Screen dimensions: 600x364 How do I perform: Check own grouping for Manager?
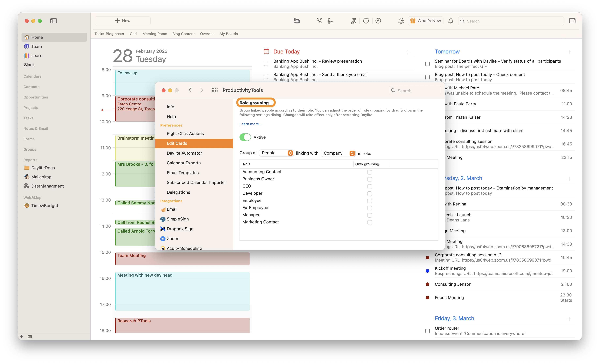click(369, 215)
